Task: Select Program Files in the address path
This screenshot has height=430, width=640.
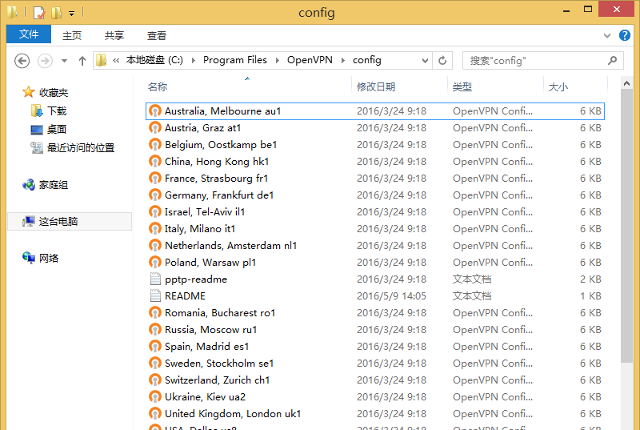Action: click(x=235, y=60)
